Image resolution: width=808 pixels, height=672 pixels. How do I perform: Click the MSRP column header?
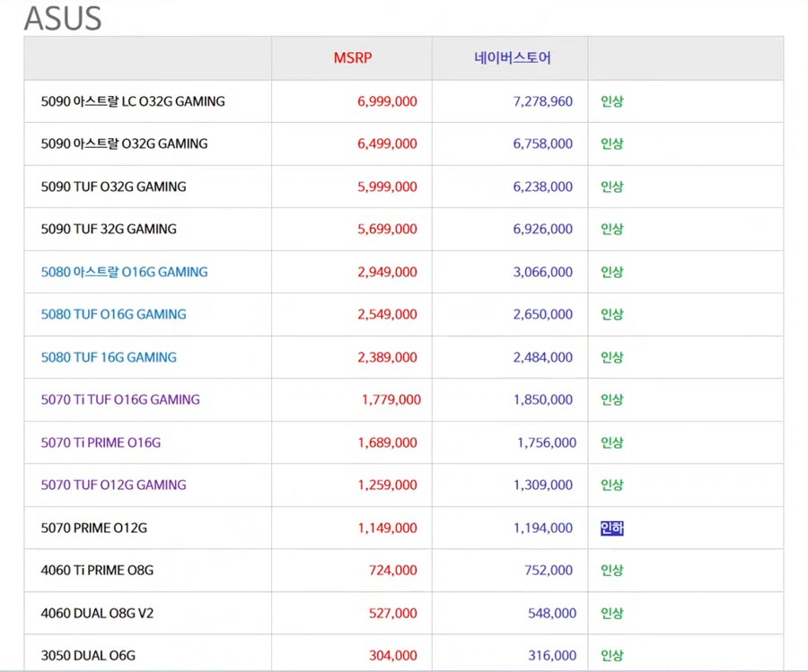point(353,57)
